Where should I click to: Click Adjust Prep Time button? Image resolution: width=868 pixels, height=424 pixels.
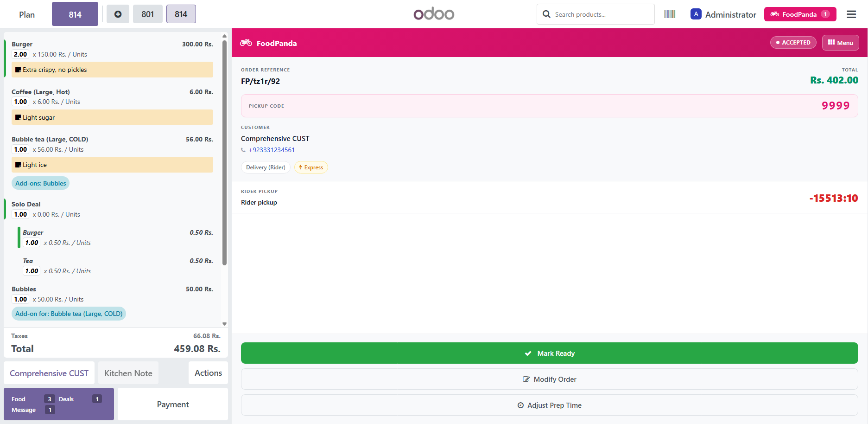549,405
